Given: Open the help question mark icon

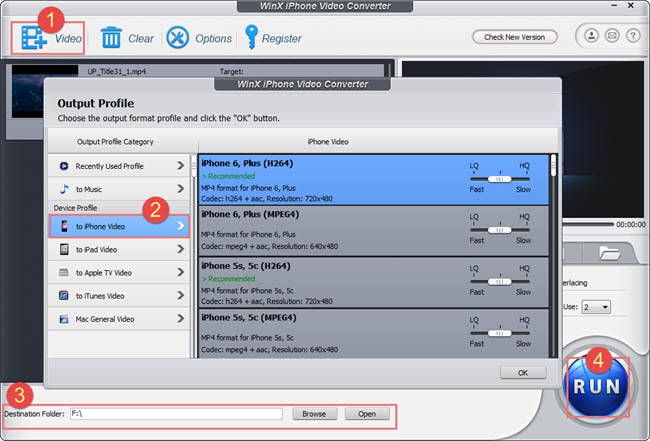Looking at the screenshot, I should (x=633, y=36).
